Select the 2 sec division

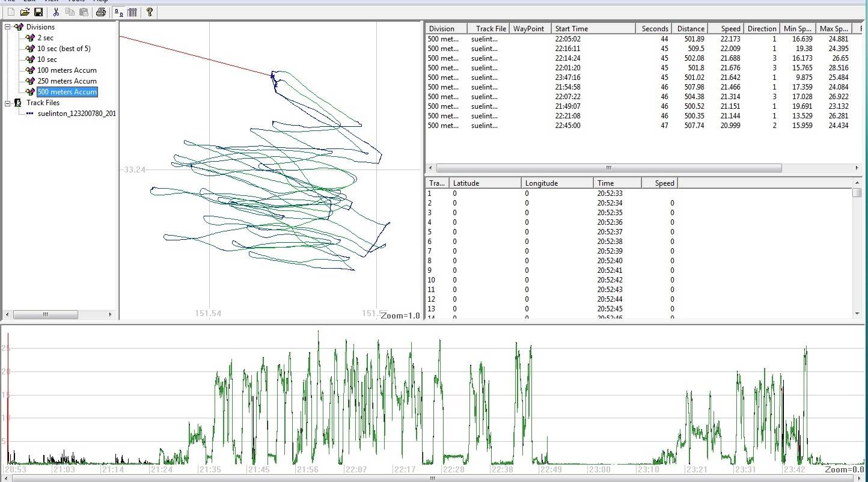coord(45,38)
